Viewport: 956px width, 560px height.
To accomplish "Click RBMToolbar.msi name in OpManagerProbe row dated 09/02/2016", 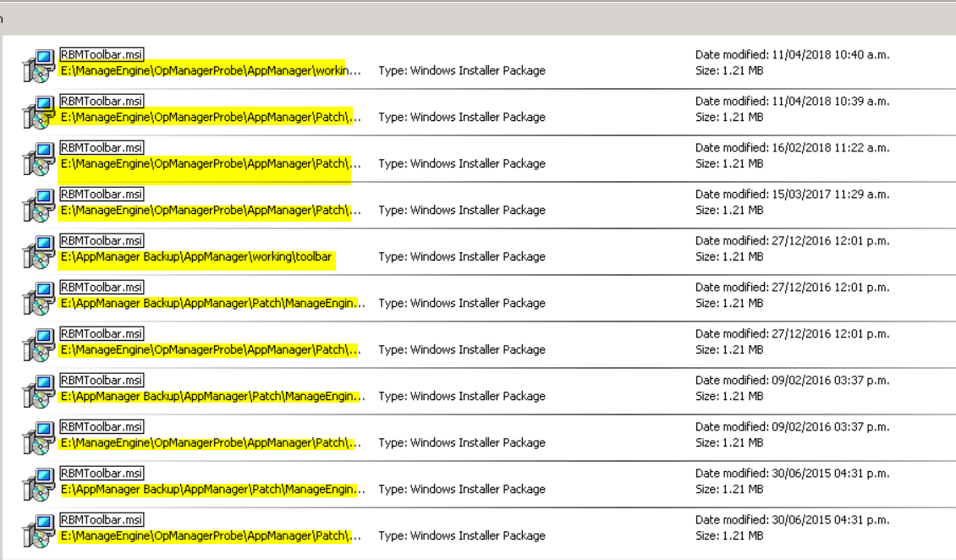I will tap(102, 426).
